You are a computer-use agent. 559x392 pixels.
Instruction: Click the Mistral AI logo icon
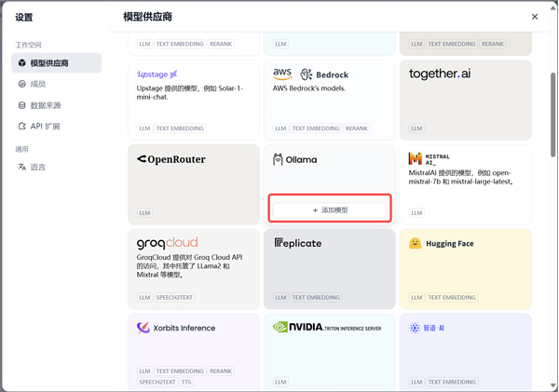415,158
